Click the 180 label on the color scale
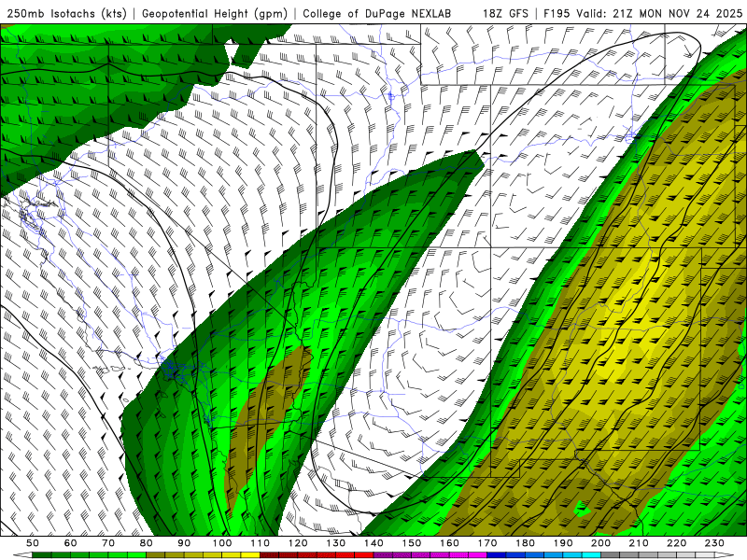The height and width of the screenshot is (560, 747). 525,543
